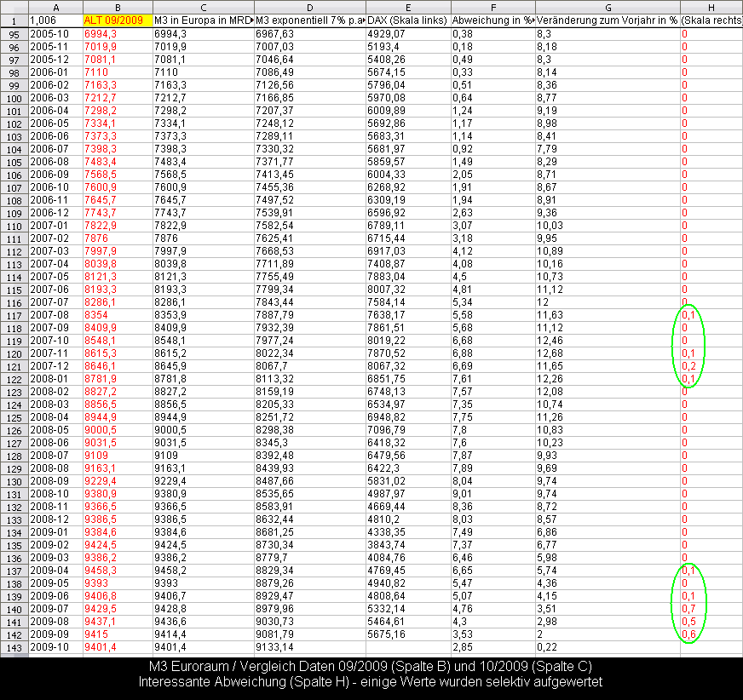Click the 'DAX (Skala links)' cell
This screenshot has width=743, height=700.
408,20
